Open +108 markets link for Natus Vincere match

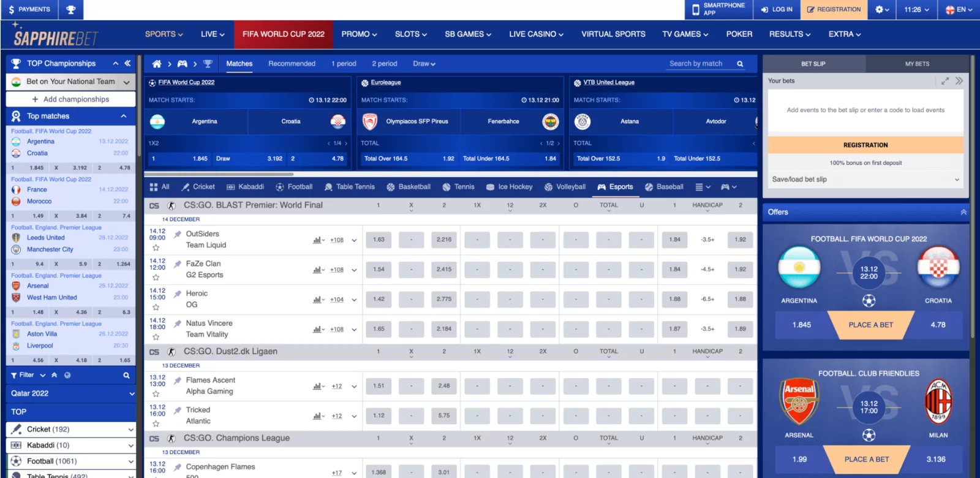[x=337, y=330]
